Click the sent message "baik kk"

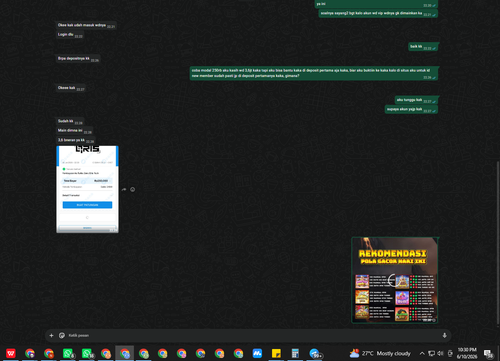(423, 47)
